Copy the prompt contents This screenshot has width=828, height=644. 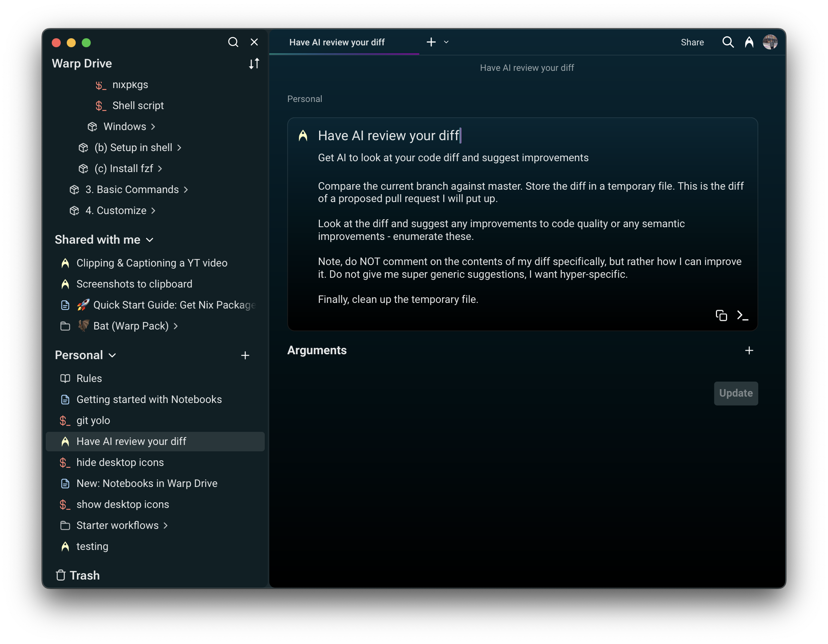point(721,315)
